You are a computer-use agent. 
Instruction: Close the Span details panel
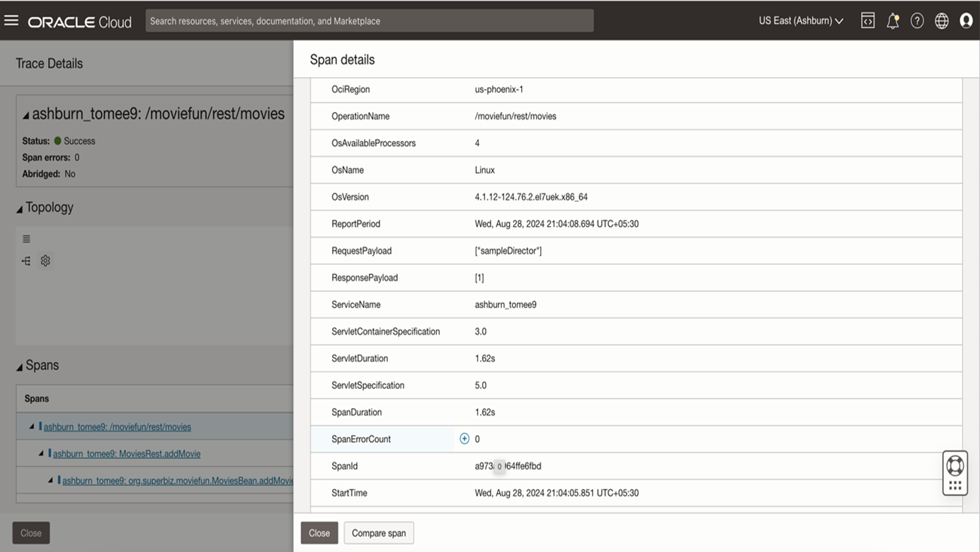coord(319,533)
